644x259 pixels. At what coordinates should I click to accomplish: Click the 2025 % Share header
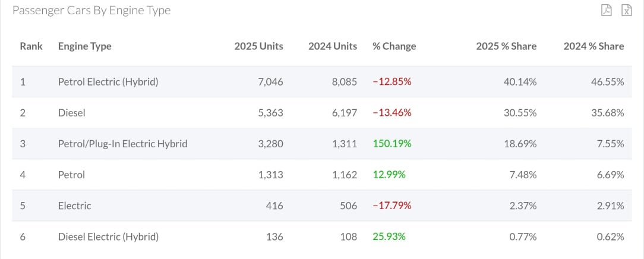coord(506,46)
